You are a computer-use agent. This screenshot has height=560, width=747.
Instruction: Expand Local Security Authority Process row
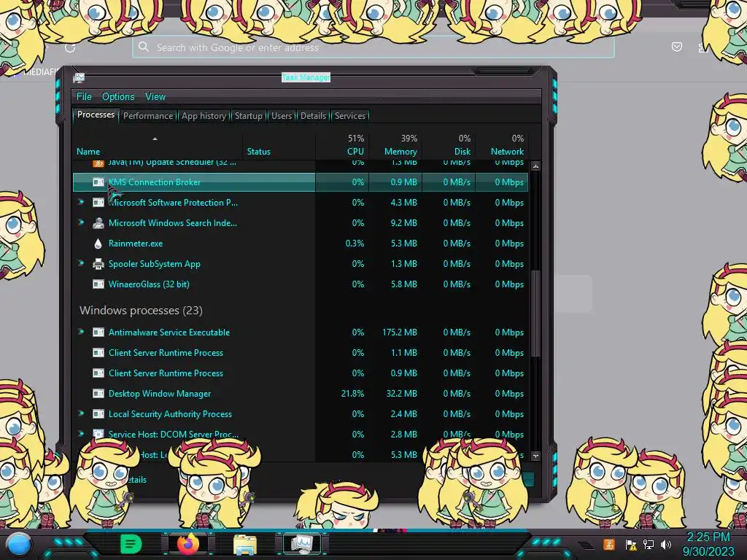click(x=81, y=414)
